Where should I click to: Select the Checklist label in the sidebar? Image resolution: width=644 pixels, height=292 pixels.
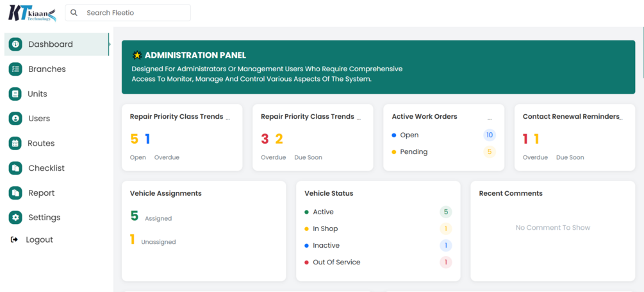[x=46, y=168]
